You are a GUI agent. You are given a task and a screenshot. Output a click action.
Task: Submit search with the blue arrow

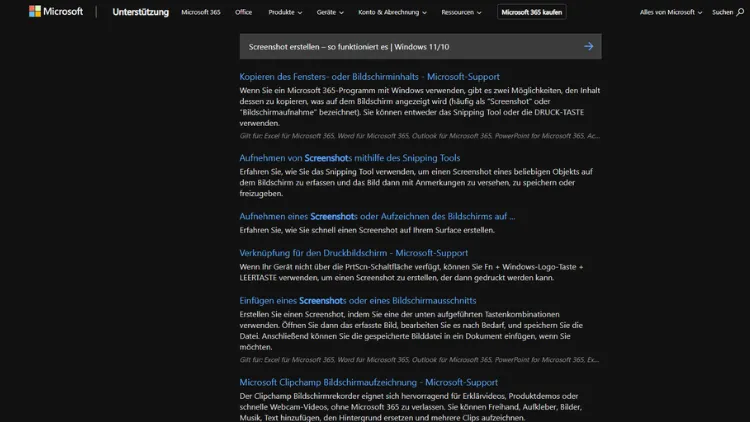click(588, 46)
